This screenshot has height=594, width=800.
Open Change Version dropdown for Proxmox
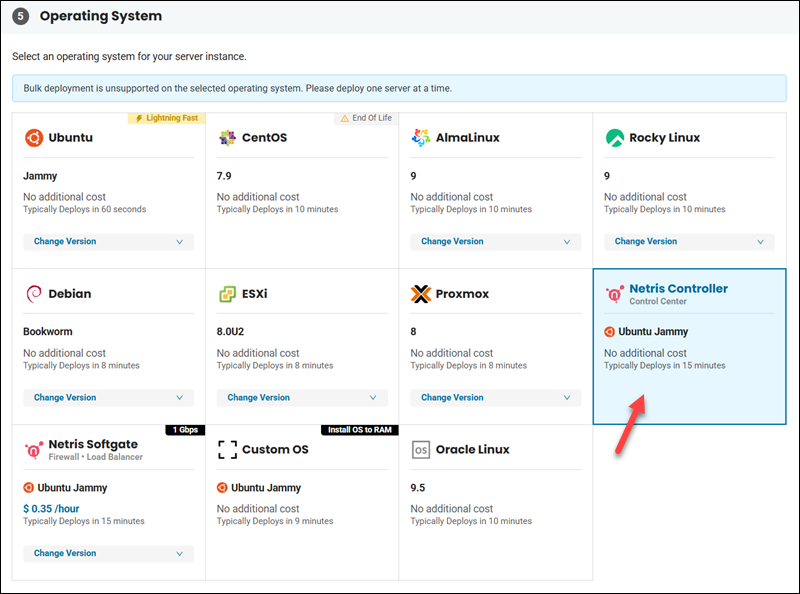(x=495, y=398)
